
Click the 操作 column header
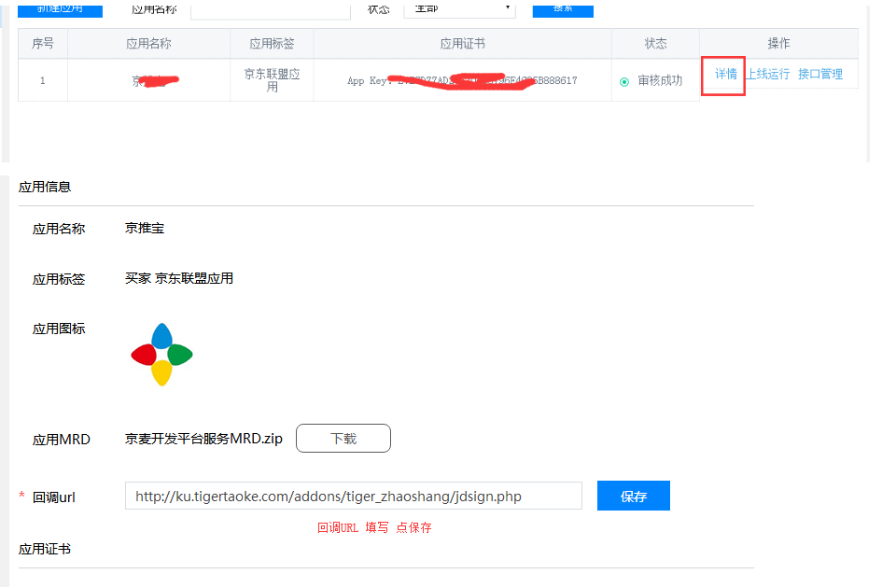[778, 44]
